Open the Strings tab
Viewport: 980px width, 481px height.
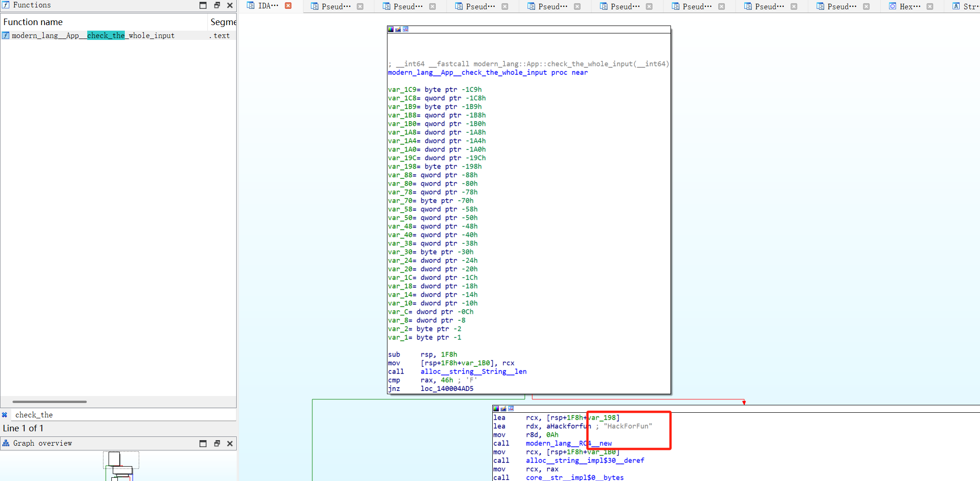pyautogui.click(x=969, y=6)
